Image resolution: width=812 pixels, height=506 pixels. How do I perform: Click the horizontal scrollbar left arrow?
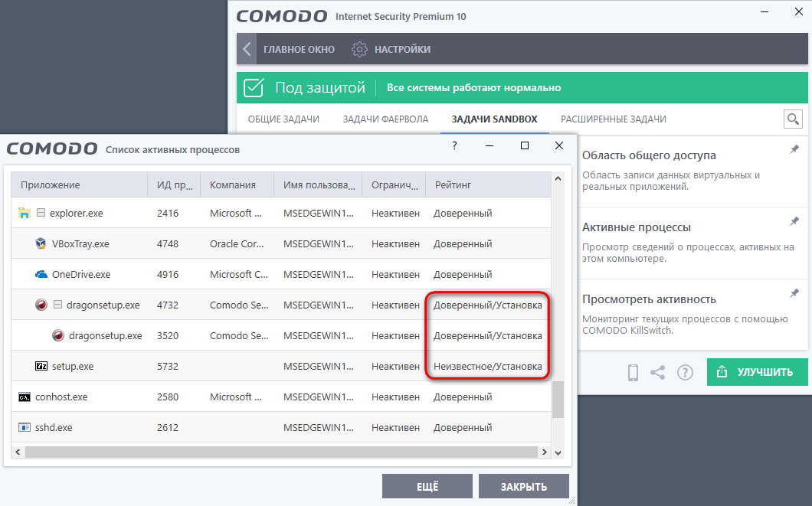pos(18,452)
